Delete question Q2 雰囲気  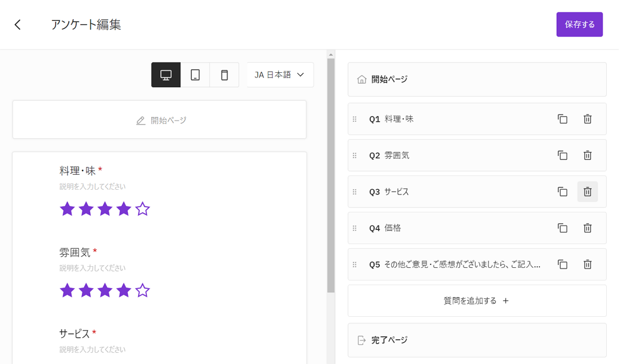[588, 155]
